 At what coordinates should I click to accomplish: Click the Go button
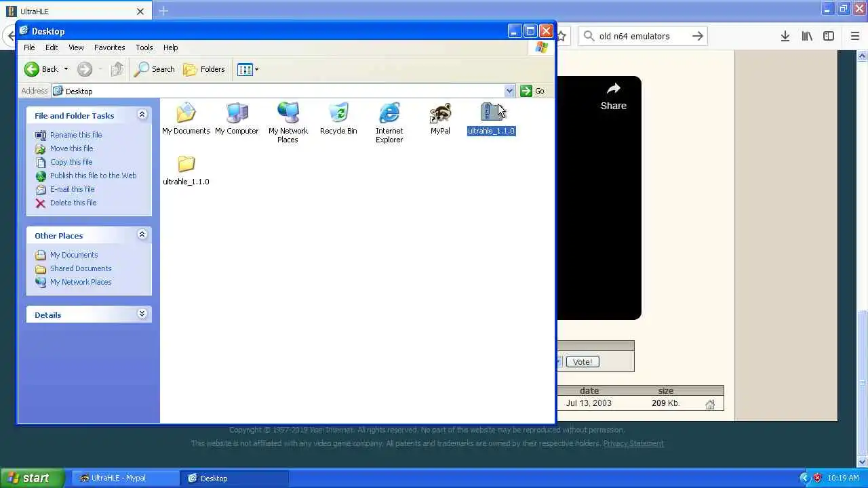click(533, 91)
